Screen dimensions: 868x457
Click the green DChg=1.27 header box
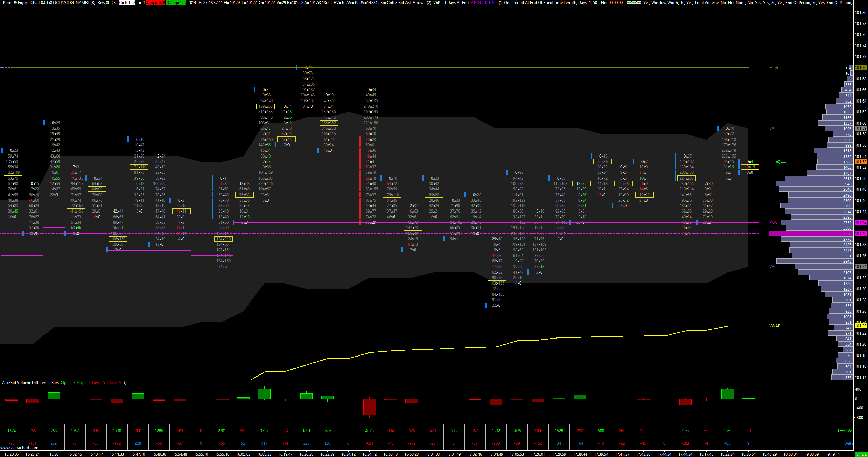(176, 3)
